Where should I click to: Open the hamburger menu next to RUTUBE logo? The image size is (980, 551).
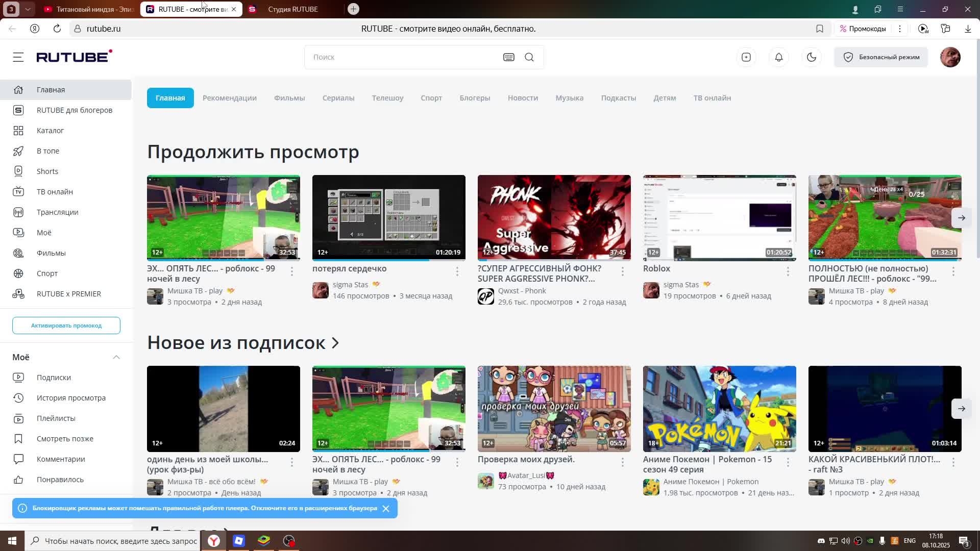pyautogui.click(x=18, y=57)
